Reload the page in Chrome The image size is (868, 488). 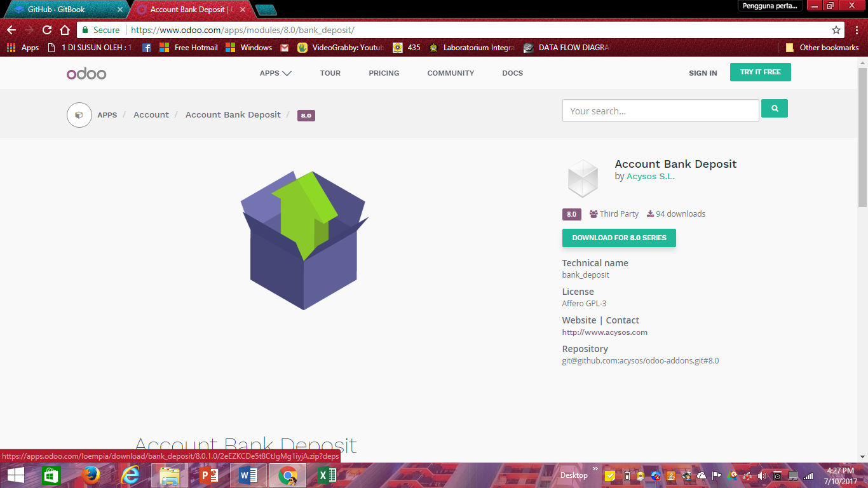click(46, 30)
